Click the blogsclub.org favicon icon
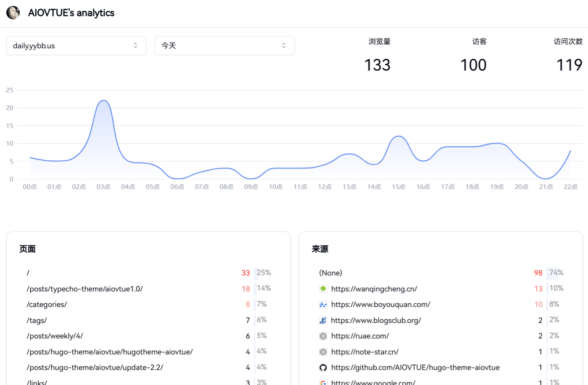Screen dimensions: 588x385 323,320
